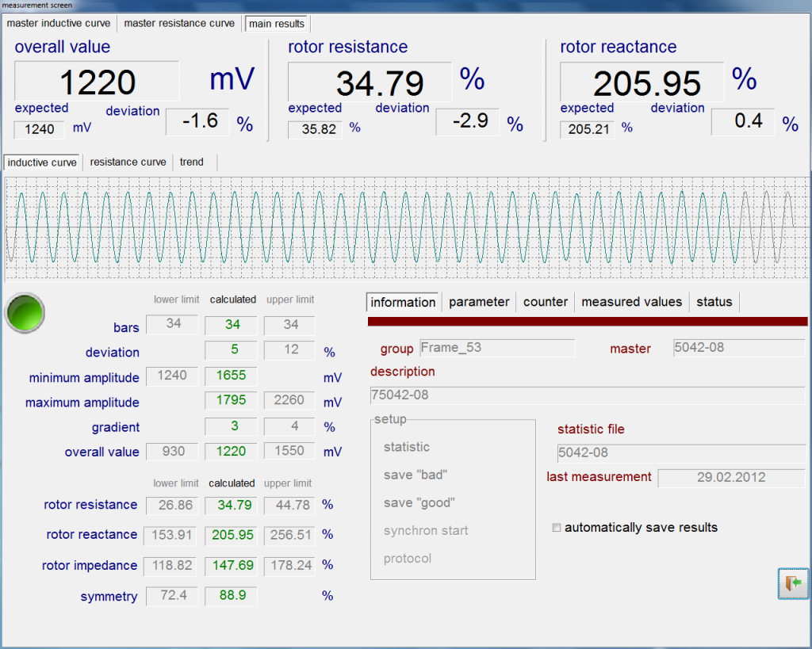Select the main results tab
The width and height of the screenshot is (812, 649).
(277, 24)
